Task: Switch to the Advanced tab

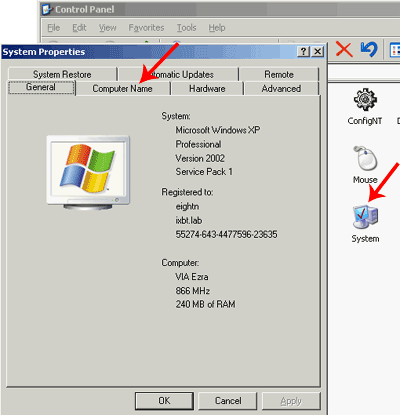Action: [x=281, y=89]
